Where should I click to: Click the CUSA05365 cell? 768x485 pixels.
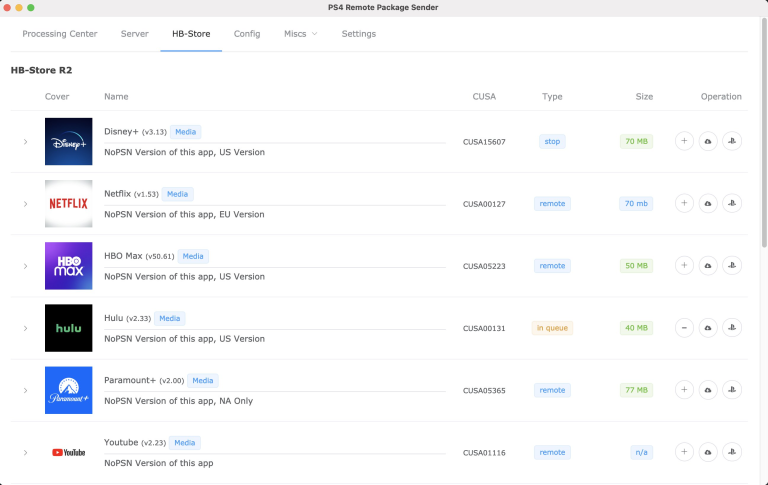(x=484, y=391)
